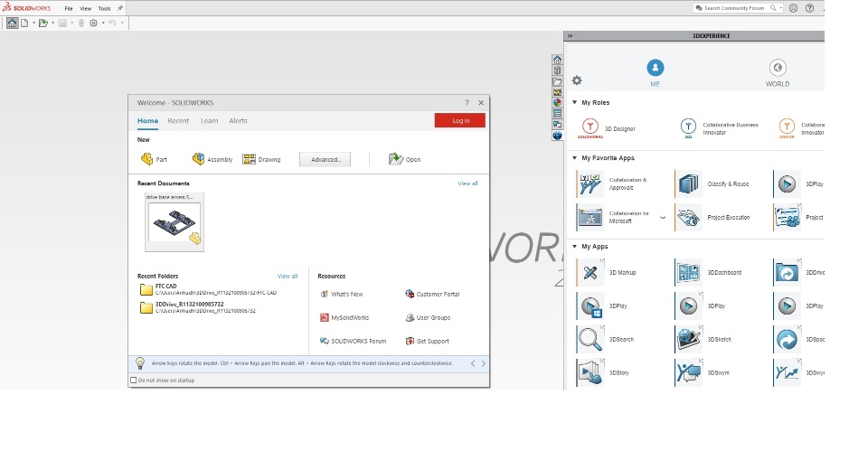This screenshot has width=868, height=470.
Task: Switch to the Recent tab
Action: click(x=178, y=121)
